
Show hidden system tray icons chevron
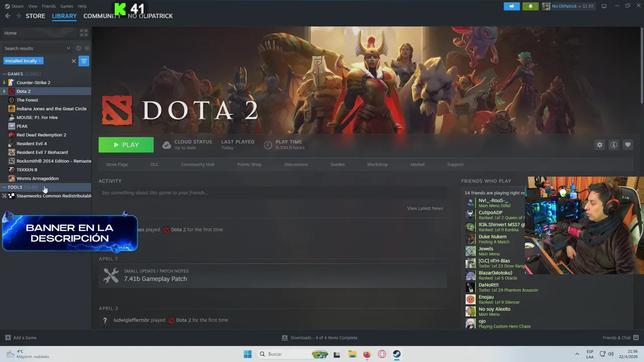(x=577, y=354)
